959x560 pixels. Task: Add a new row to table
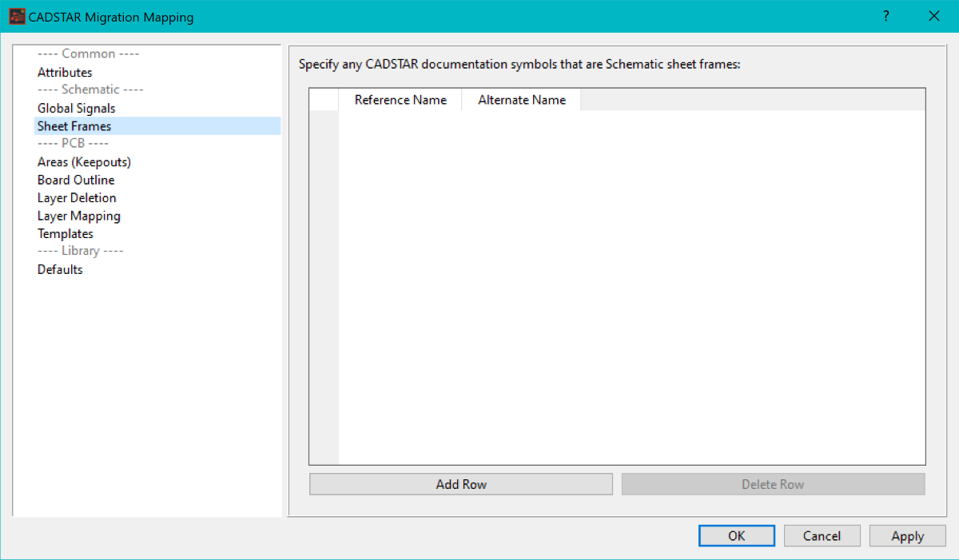461,484
